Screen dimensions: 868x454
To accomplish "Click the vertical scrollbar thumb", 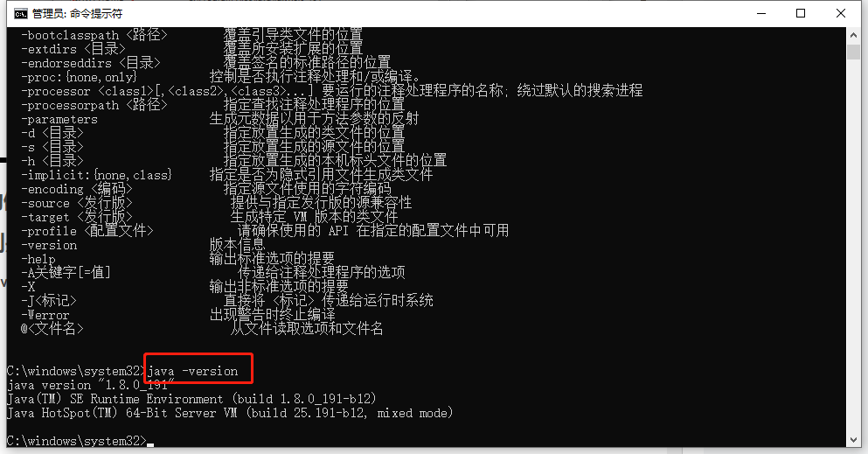I will (x=853, y=52).
